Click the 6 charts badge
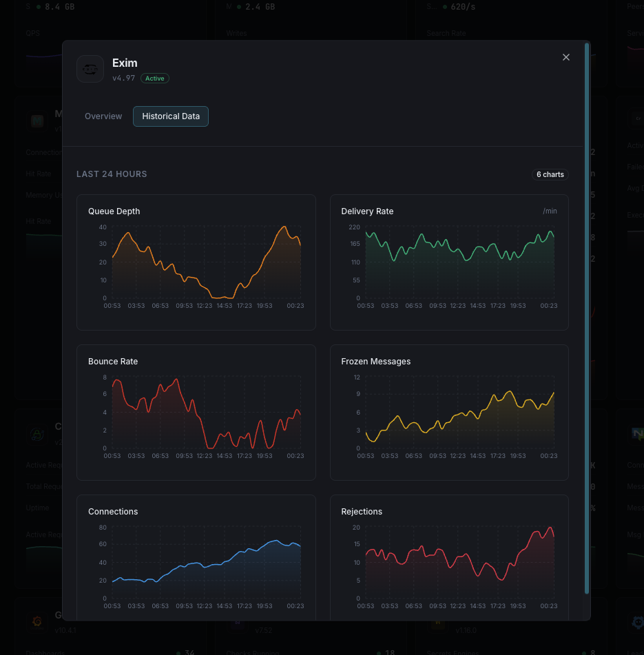 [x=550, y=174]
